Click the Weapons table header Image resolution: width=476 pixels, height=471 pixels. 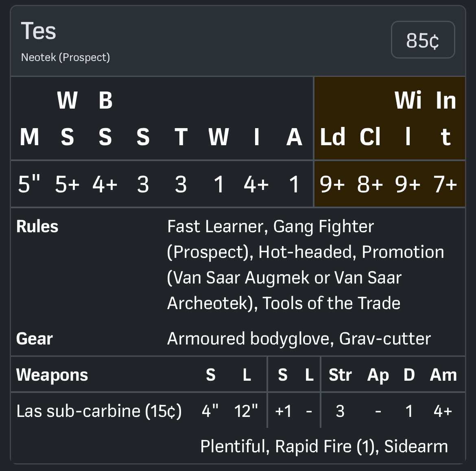pyautogui.click(x=52, y=375)
